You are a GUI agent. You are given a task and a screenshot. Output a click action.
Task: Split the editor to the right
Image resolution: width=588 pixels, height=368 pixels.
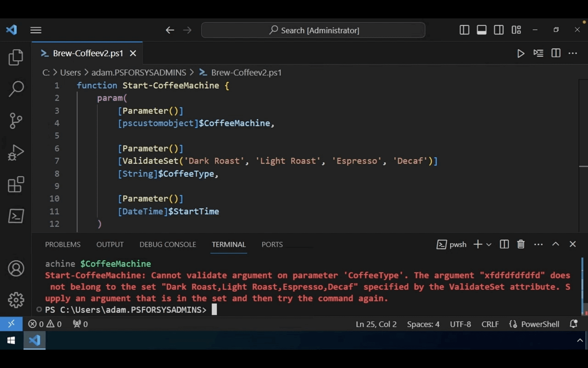click(556, 53)
